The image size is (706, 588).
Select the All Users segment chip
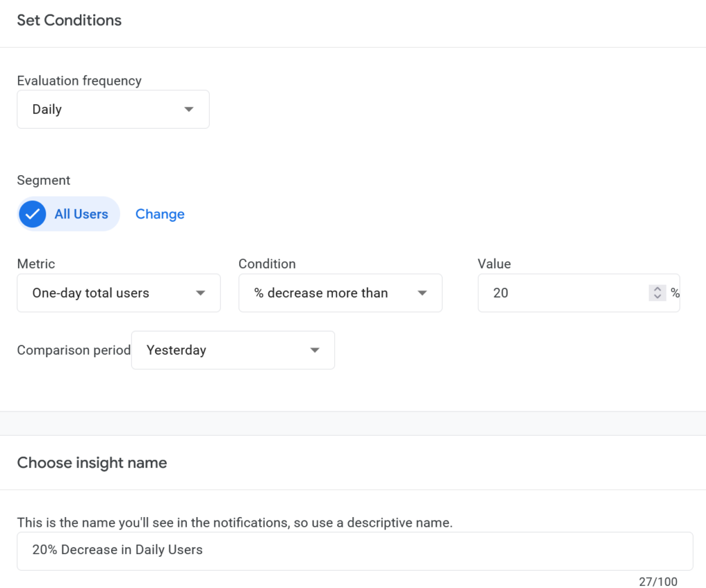(x=81, y=214)
